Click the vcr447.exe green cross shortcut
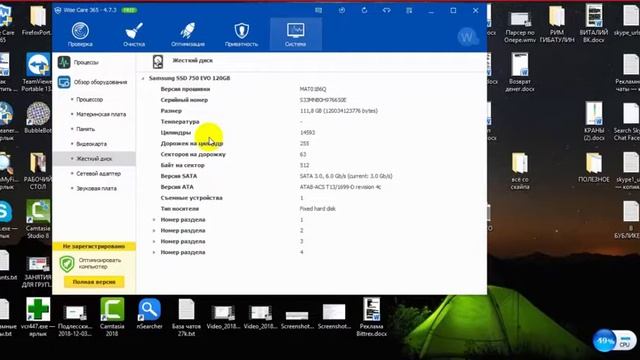The height and width of the screenshot is (360, 640). coord(38,317)
